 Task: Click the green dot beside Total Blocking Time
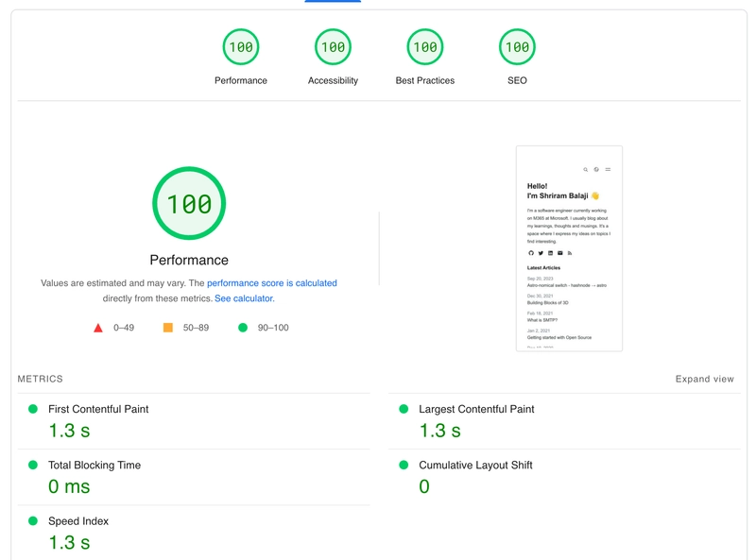click(33, 465)
